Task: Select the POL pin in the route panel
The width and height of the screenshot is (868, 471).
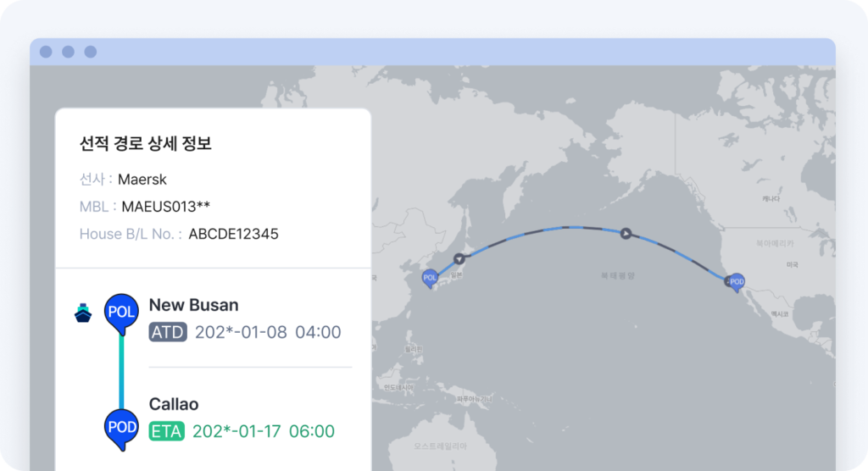Action: coord(121,313)
